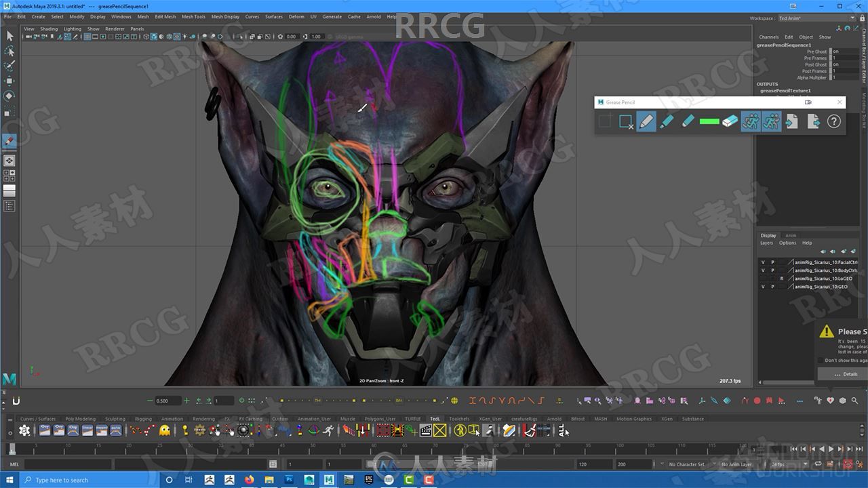The image size is (868, 488).
Task: Open Firefox from the Windows taskbar
Action: coord(250,480)
